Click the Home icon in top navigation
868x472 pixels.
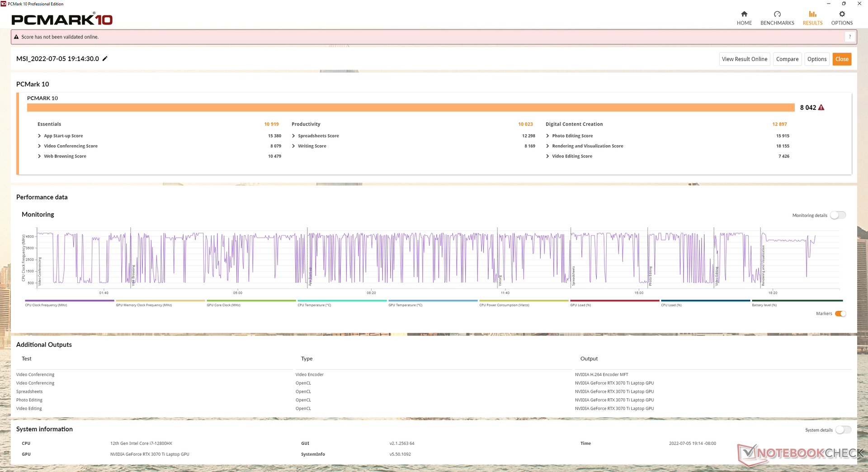pyautogui.click(x=744, y=14)
